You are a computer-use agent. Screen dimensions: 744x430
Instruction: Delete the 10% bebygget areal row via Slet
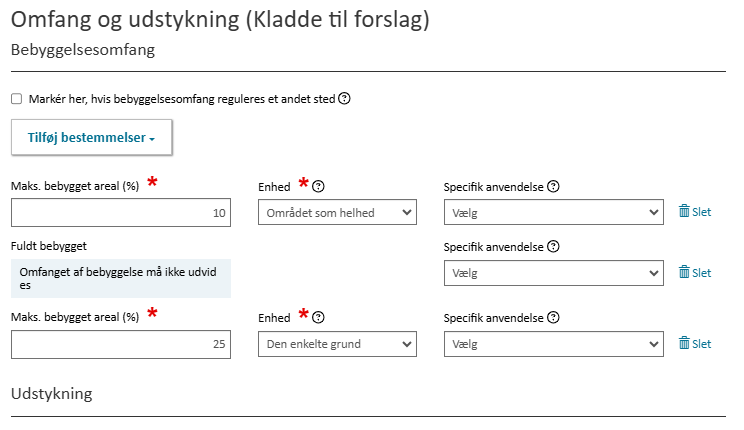click(x=695, y=212)
